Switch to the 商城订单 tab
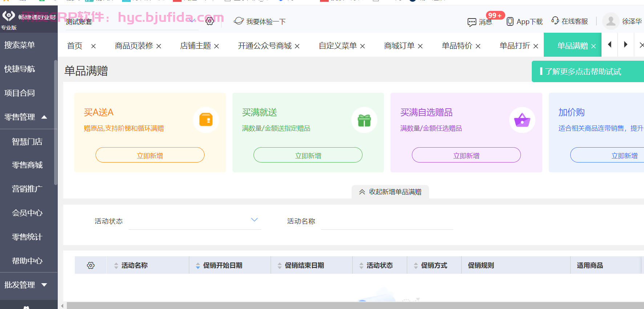The width and height of the screenshot is (644, 309). click(x=399, y=46)
